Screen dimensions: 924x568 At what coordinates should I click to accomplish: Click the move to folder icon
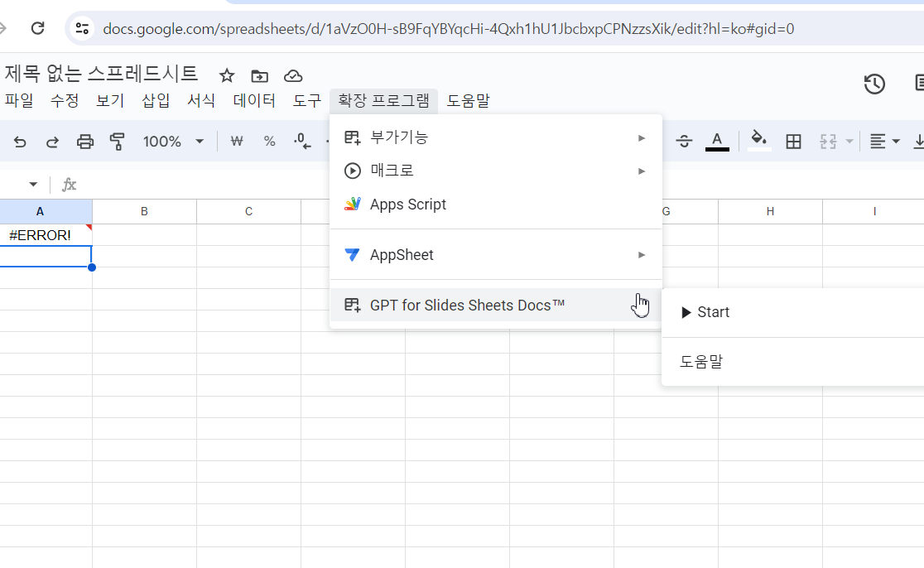(x=260, y=75)
